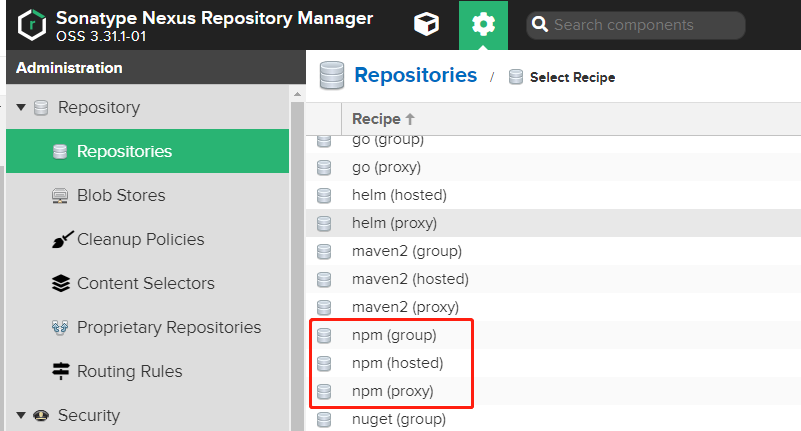Select the helm (proxy) recipe row
This screenshot has height=431, width=801.
(394, 223)
